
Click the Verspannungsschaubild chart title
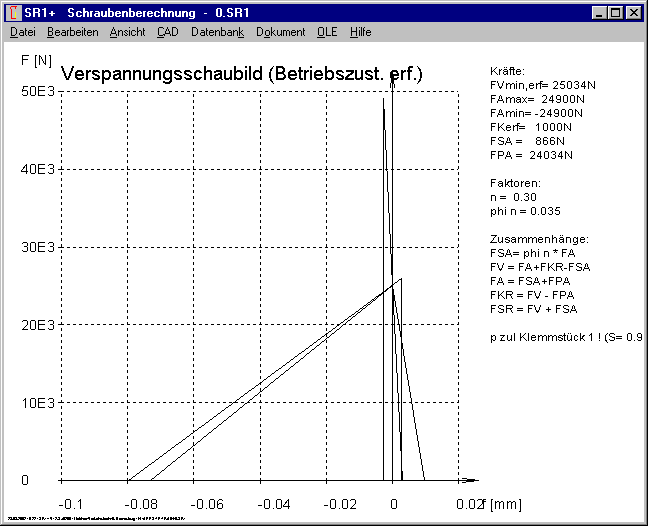242,74
